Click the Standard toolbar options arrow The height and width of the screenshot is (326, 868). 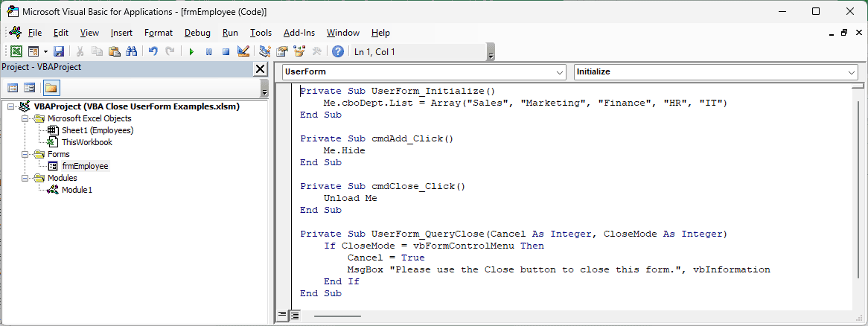pos(491,53)
